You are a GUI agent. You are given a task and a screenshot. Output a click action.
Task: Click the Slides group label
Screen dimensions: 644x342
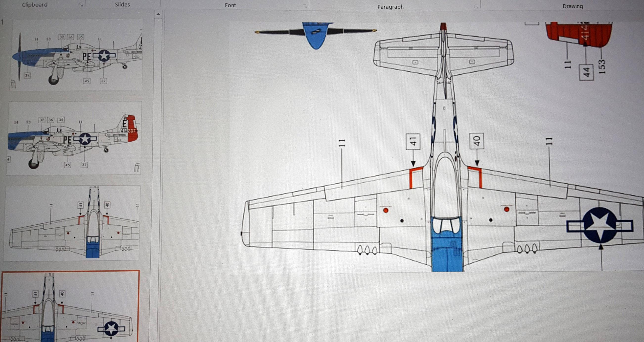[x=122, y=4]
